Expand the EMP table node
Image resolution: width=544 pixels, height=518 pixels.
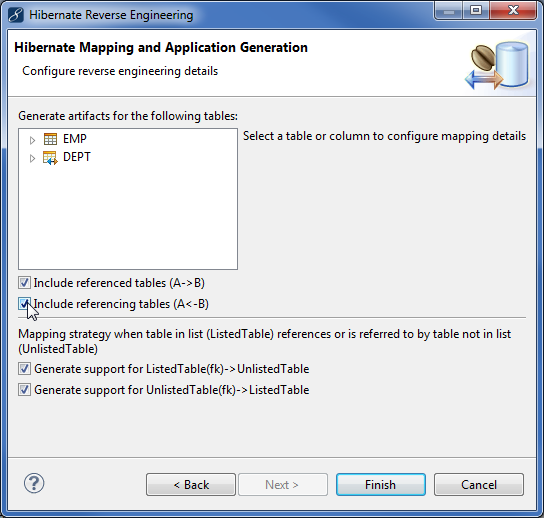point(32,140)
